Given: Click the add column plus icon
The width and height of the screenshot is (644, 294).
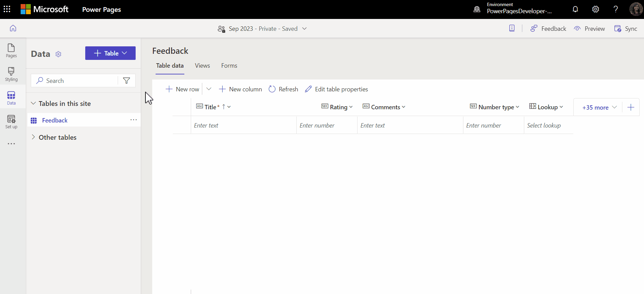Looking at the screenshot, I should [x=630, y=108].
